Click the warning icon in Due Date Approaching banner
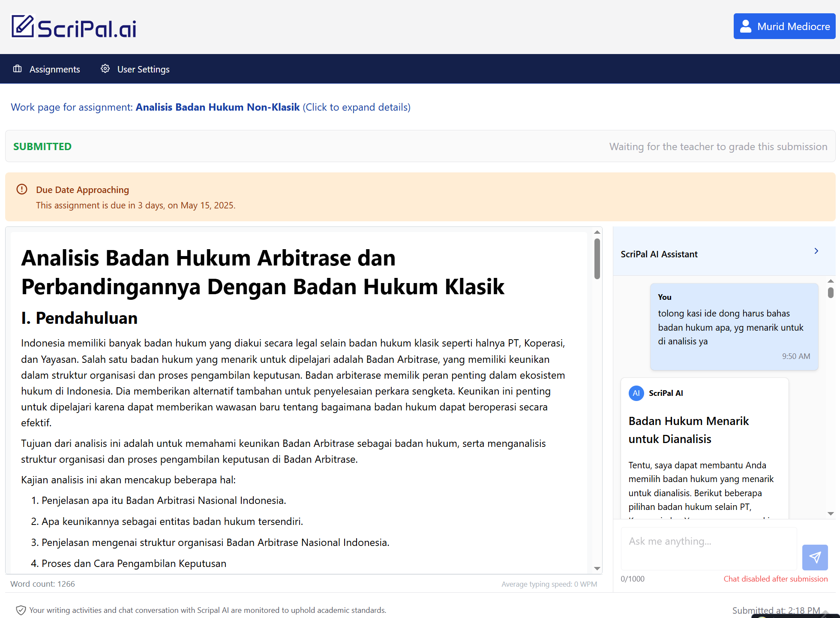This screenshot has width=840, height=618. [22, 189]
